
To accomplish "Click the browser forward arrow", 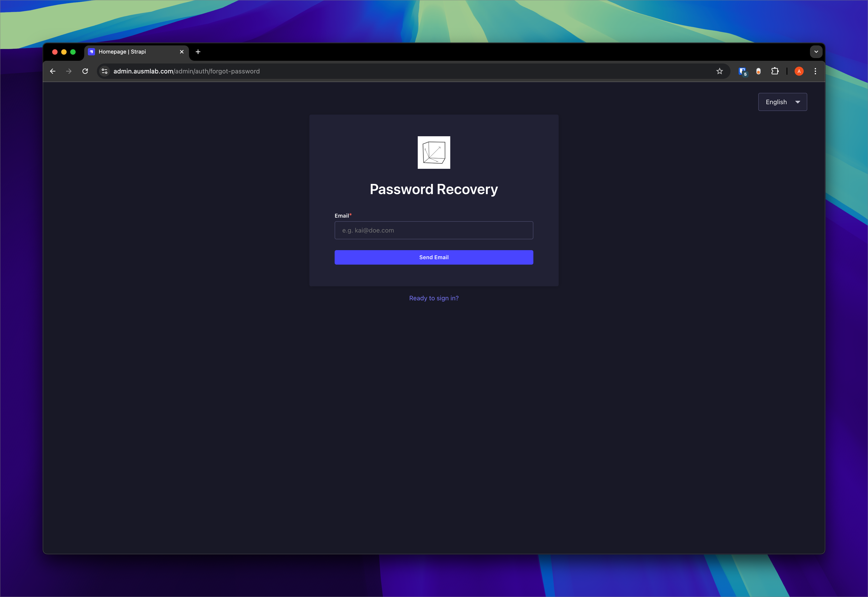I will [69, 71].
